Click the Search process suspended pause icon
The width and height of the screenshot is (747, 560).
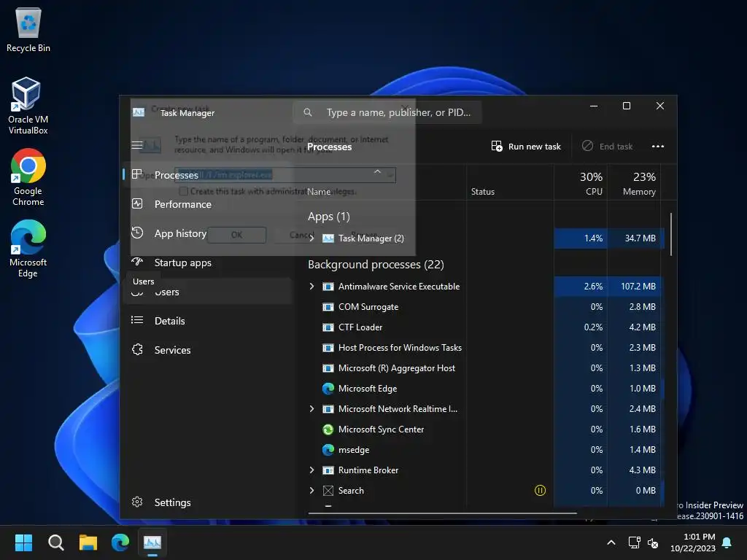click(540, 491)
